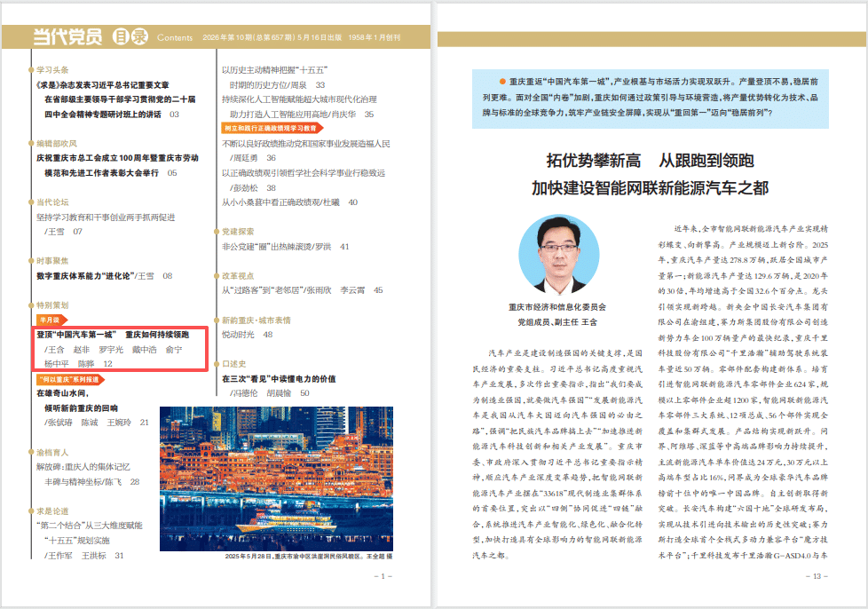The image size is (868, 609).
Task: Open the 不断以良好政绩推动党和国家事业发展 entry
Action: 306,144
